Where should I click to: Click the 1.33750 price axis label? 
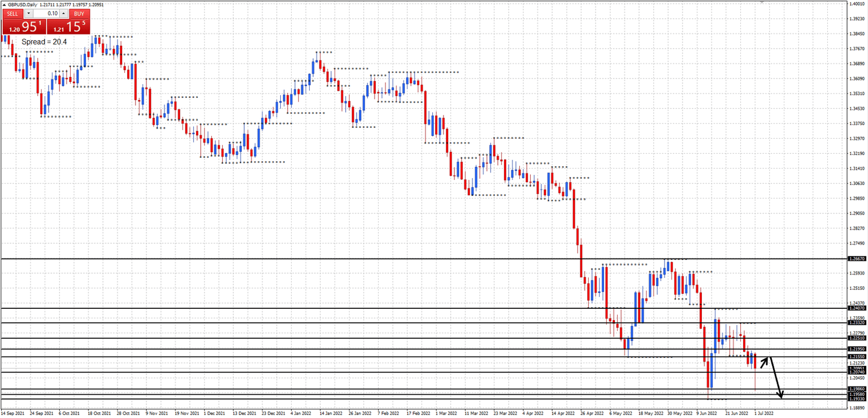click(858, 123)
